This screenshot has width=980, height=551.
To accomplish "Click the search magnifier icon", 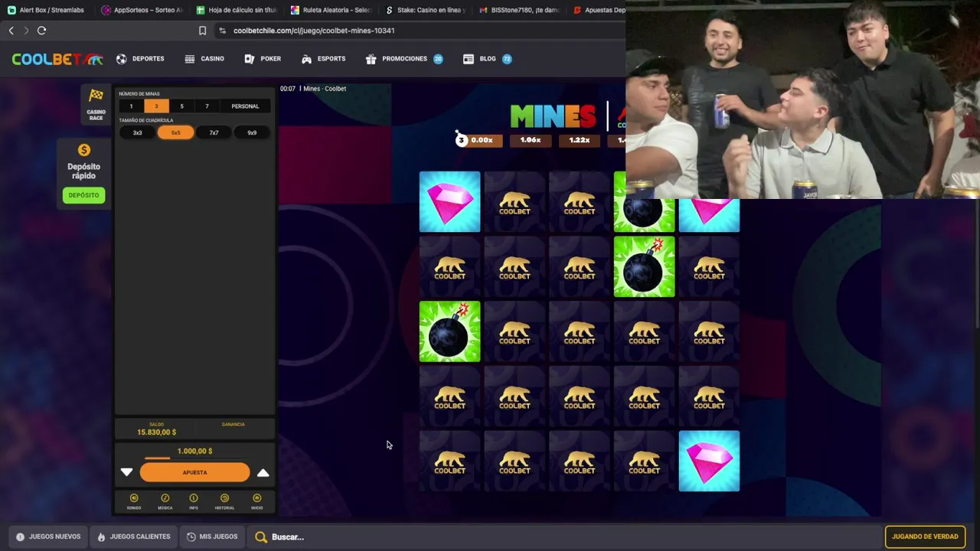I will [x=261, y=537].
